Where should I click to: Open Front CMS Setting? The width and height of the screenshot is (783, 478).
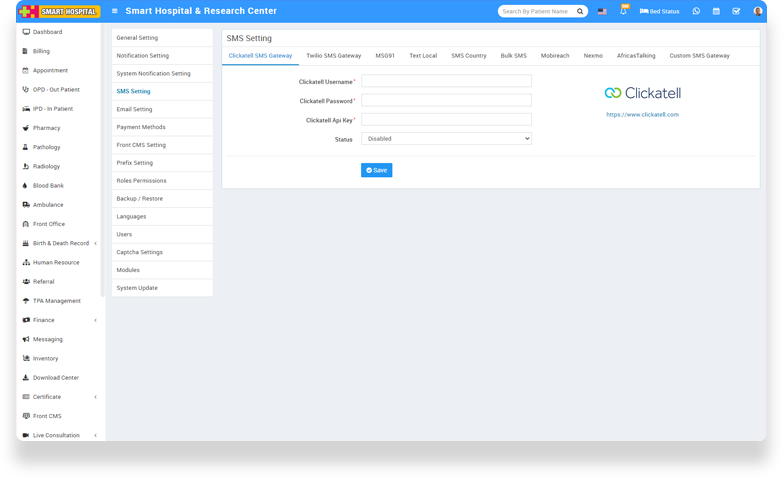pos(162,145)
